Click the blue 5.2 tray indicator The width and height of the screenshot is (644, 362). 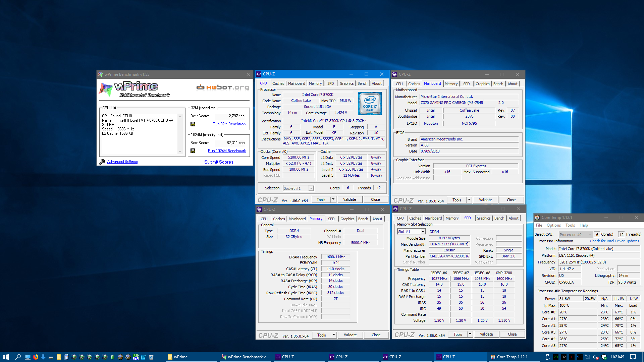(580, 357)
